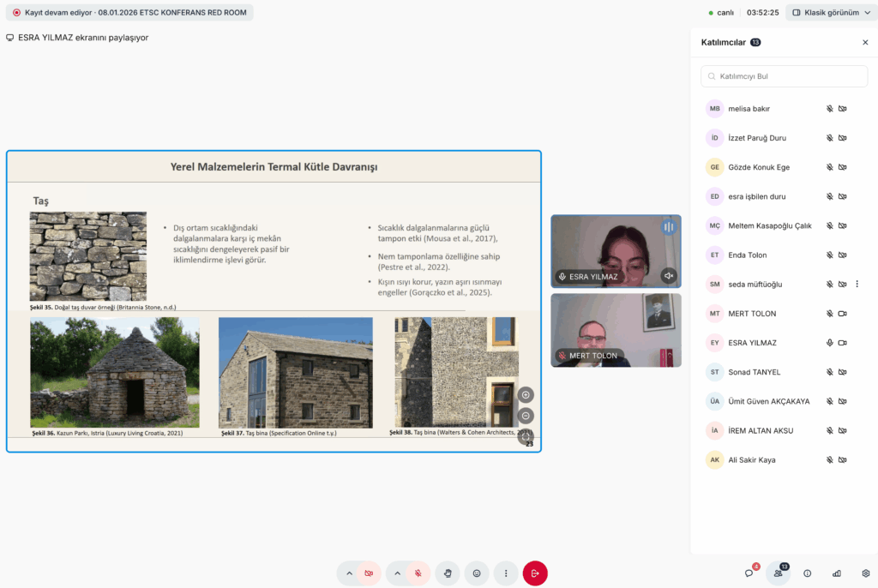The width and height of the screenshot is (878, 588).
Task: Toggle your camera on
Action: tap(369, 573)
